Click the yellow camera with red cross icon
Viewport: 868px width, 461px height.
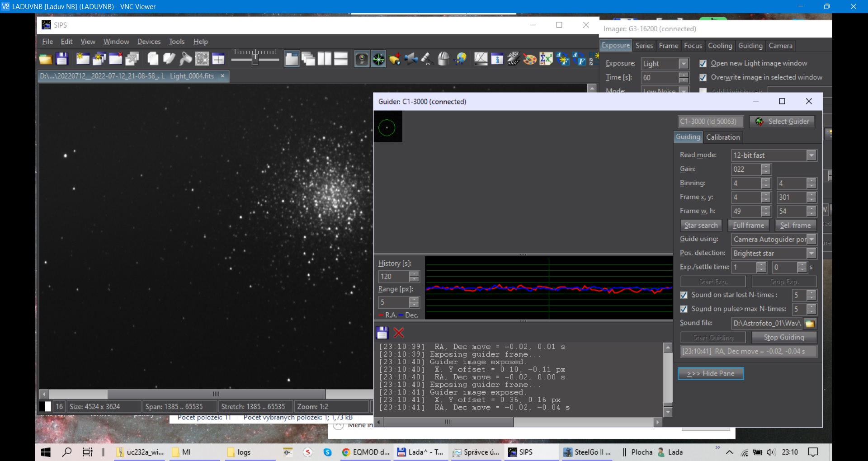[x=395, y=59]
